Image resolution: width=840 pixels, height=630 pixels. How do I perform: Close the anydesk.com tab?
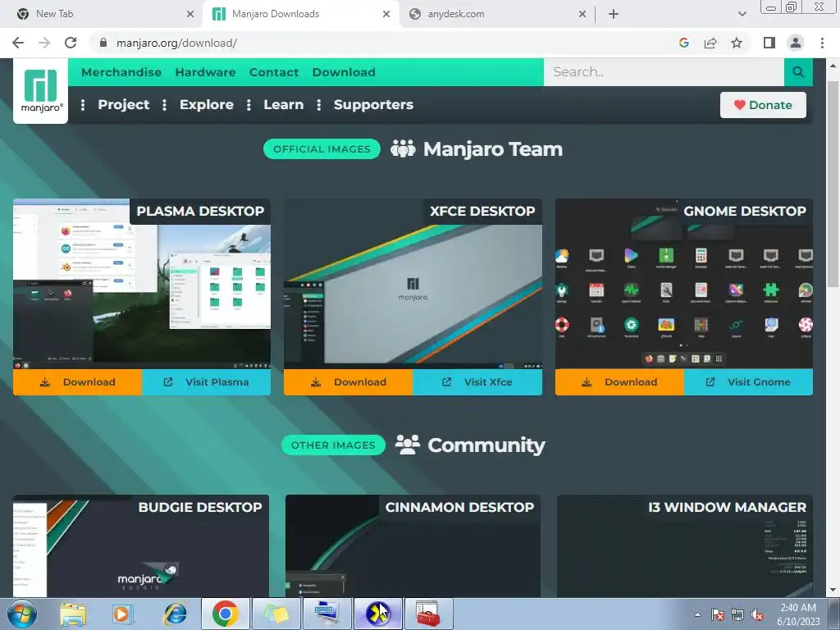(x=582, y=14)
